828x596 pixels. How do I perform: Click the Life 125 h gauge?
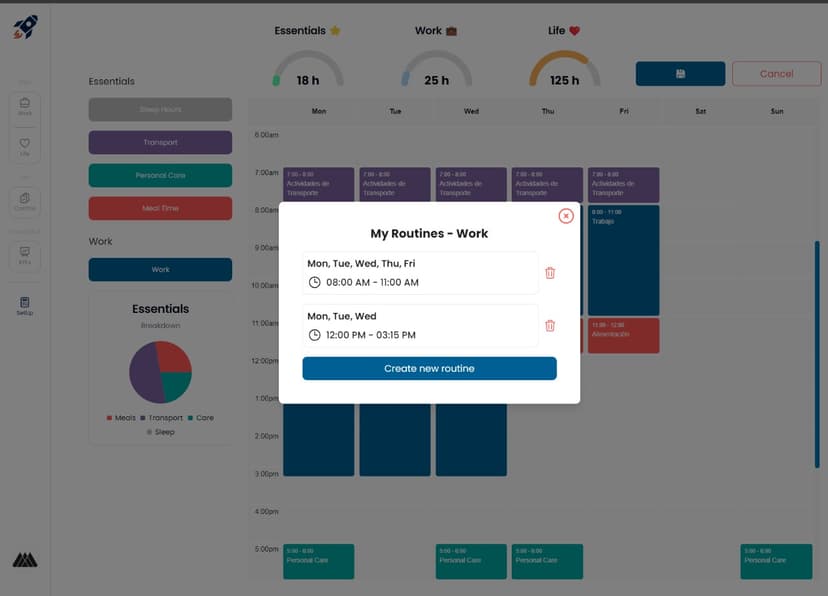[564, 72]
